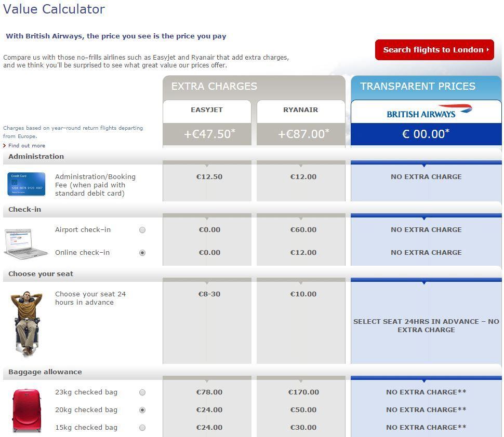Image resolution: width=504 pixels, height=437 pixels.
Task: Click the red suitcase icon
Action: 25,409
